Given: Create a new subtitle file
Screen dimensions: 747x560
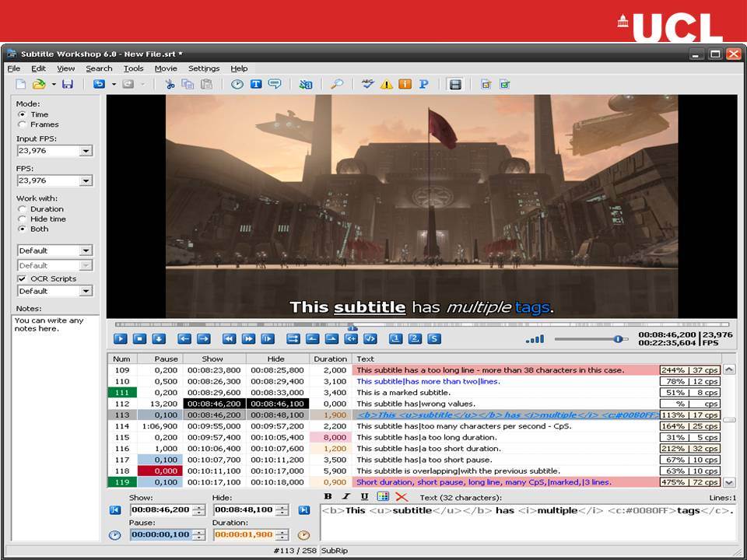Looking at the screenshot, I should [20, 85].
